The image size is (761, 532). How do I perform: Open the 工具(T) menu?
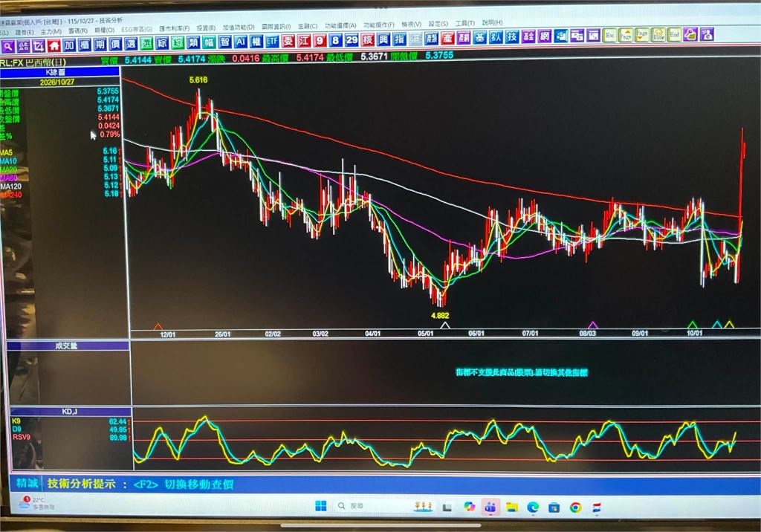click(x=464, y=23)
